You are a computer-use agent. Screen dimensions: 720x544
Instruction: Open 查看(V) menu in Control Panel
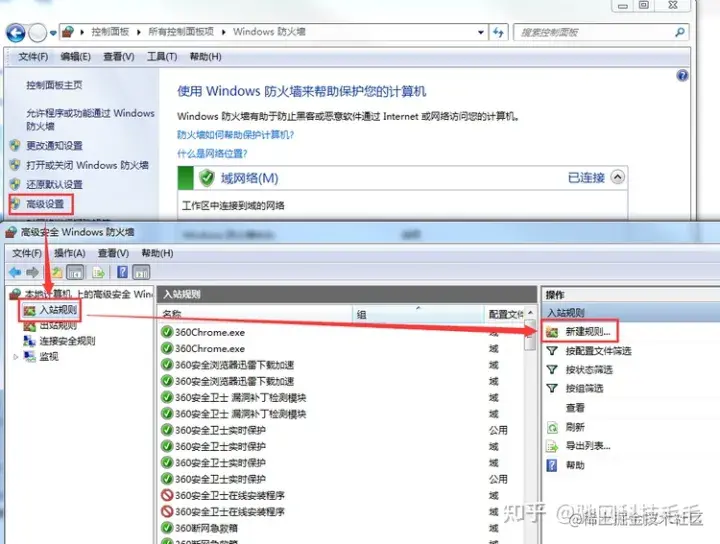(x=118, y=56)
